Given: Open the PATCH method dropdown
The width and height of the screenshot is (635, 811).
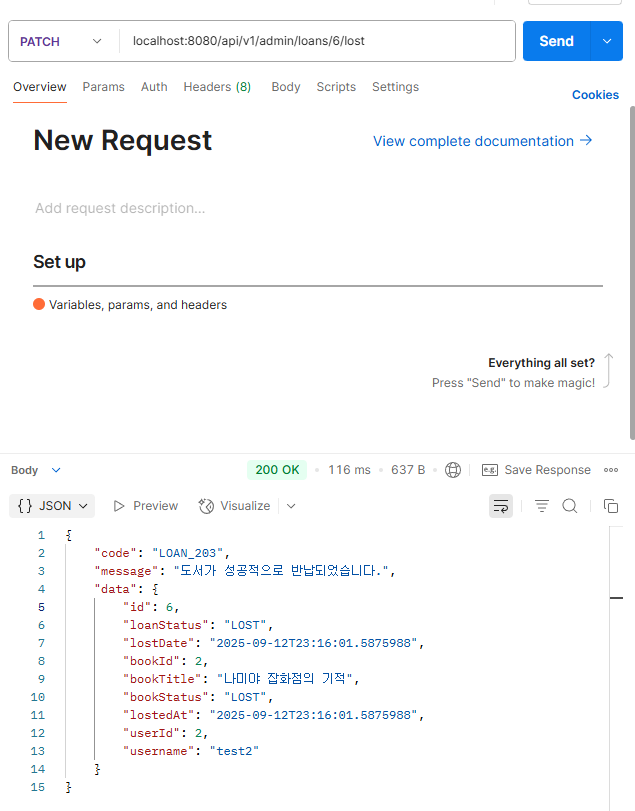Looking at the screenshot, I should 61,41.
